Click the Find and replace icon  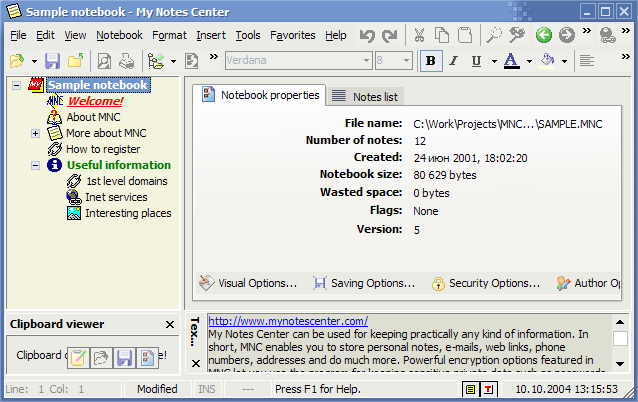pos(517,35)
